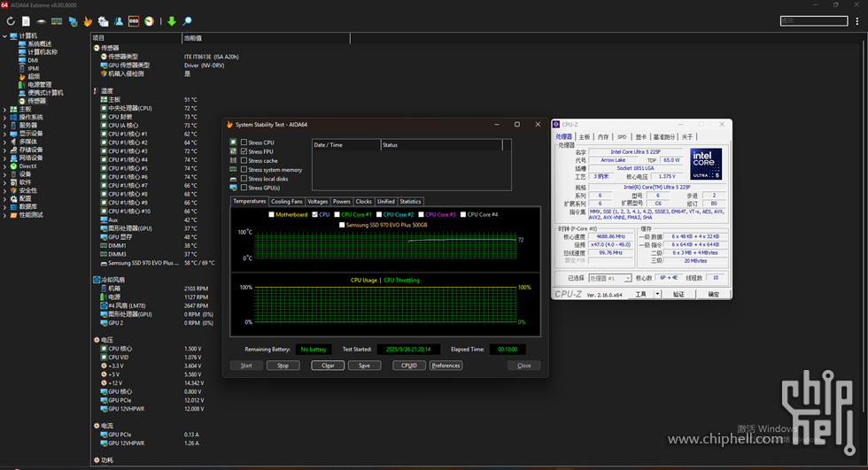Click the memory module icon in the toolbar

(57, 21)
